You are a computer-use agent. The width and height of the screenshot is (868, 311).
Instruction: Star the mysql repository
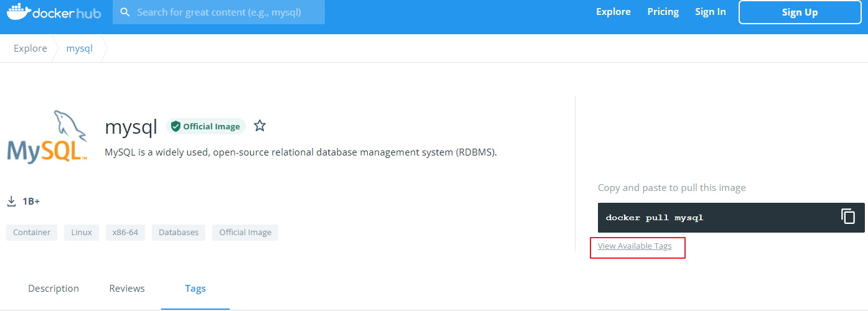(x=259, y=126)
